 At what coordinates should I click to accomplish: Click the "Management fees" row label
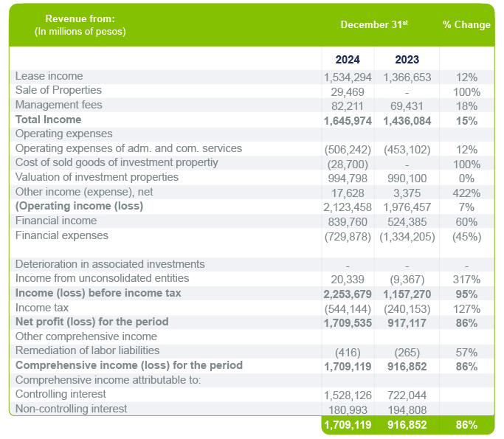58,105
